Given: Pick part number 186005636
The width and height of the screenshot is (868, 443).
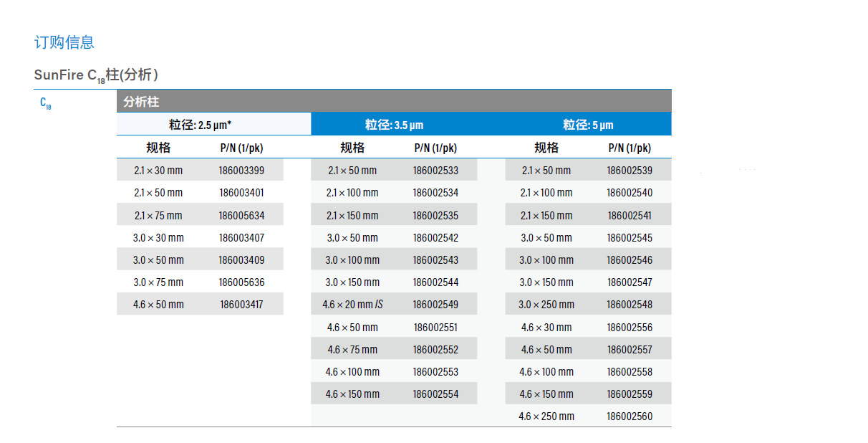Looking at the screenshot, I should [241, 282].
